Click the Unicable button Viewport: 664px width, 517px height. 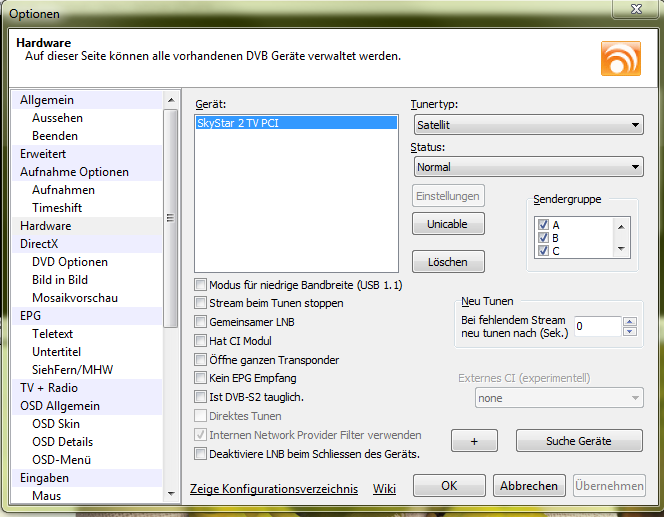point(447,224)
